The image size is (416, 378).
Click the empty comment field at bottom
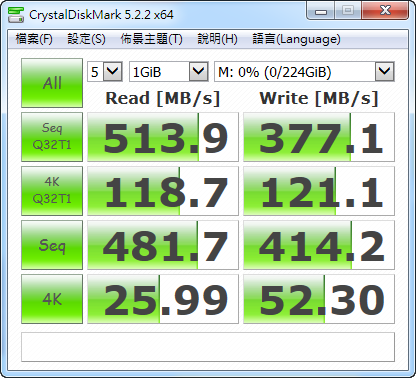coord(208,347)
